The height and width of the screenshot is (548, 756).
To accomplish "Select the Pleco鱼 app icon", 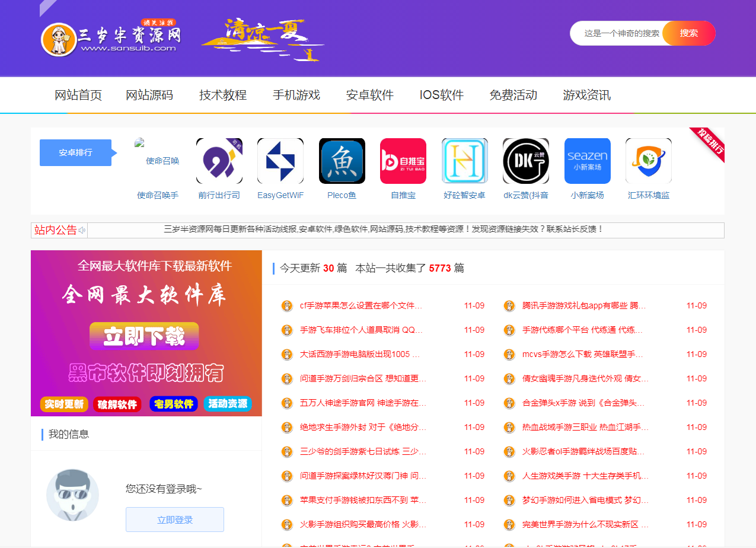I will click(x=342, y=161).
